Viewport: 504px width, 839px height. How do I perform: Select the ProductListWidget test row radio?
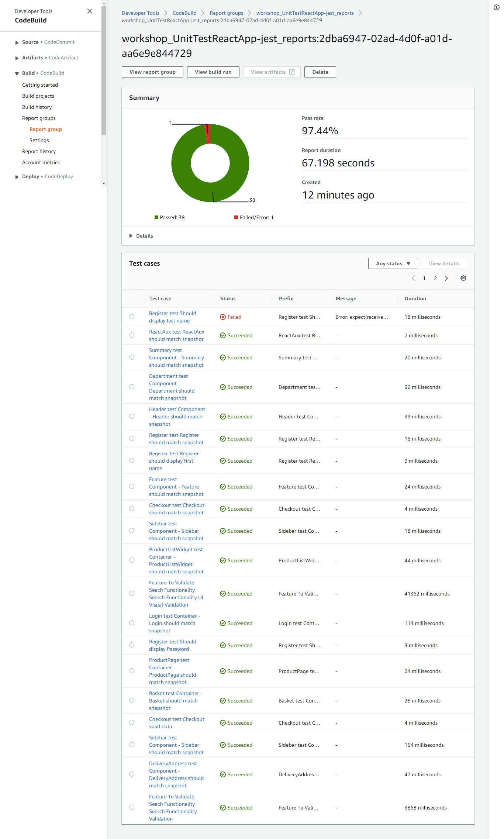pos(132,560)
